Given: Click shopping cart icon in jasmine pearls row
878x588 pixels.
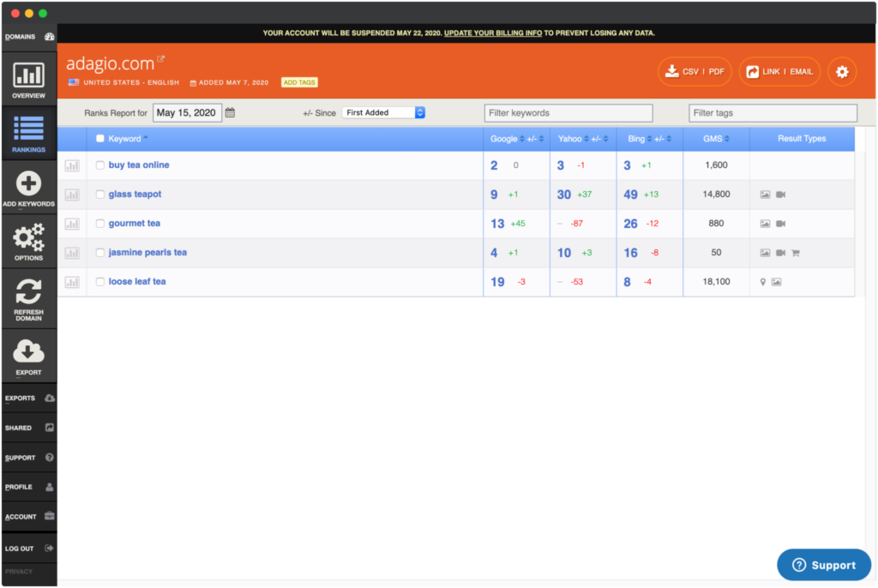Looking at the screenshot, I should (796, 253).
